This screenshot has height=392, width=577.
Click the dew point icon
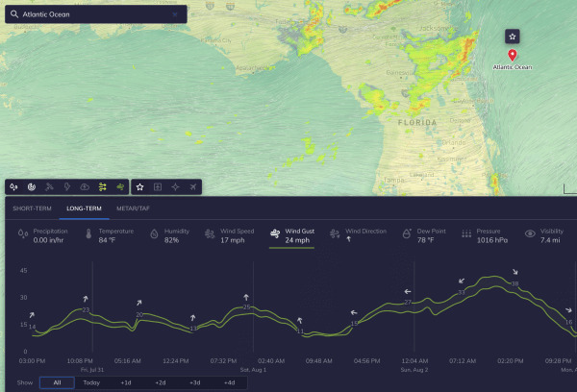[x=407, y=233]
